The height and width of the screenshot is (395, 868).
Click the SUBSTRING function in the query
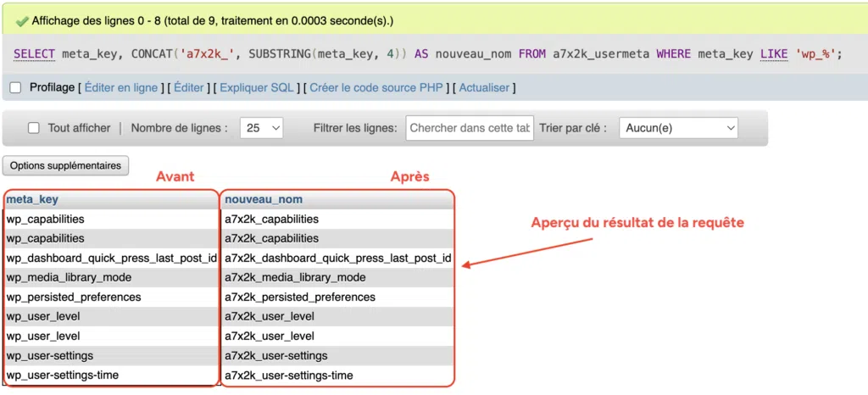click(280, 54)
